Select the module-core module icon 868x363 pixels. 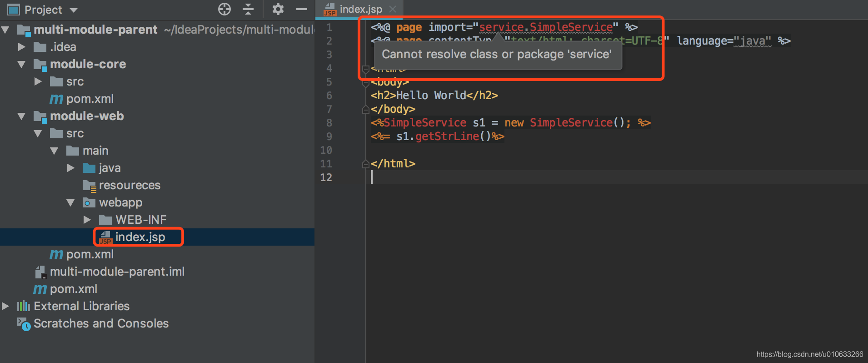point(40,65)
